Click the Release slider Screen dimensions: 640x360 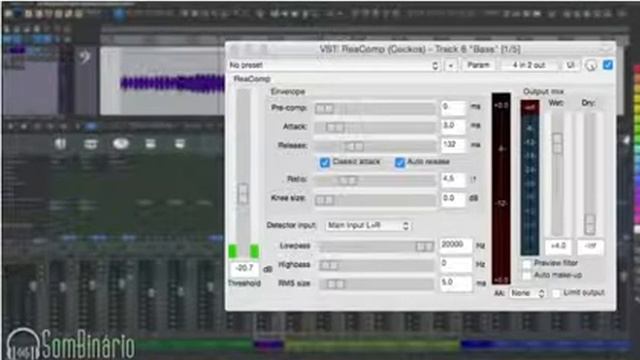tap(375, 146)
